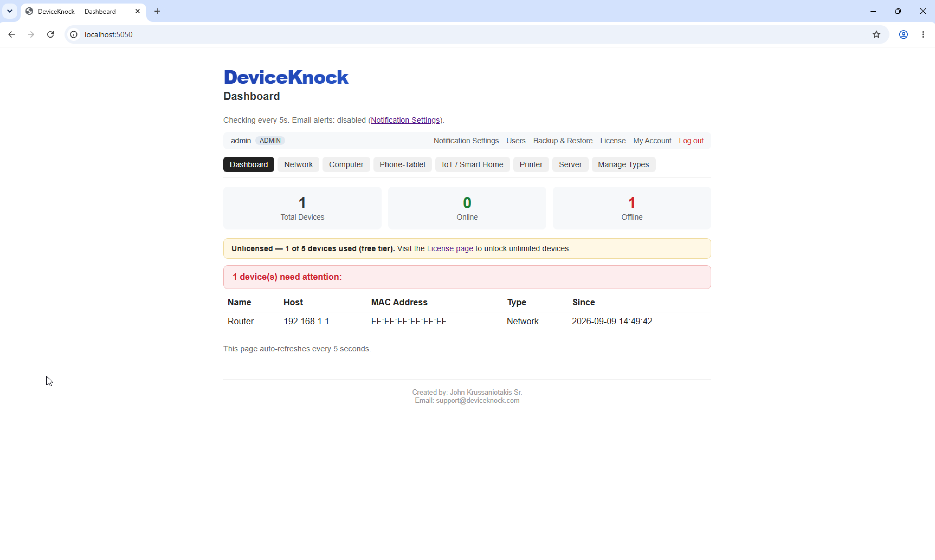Click the support@deviceknock.com email text
This screenshot has height=560, width=935.
(478, 401)
